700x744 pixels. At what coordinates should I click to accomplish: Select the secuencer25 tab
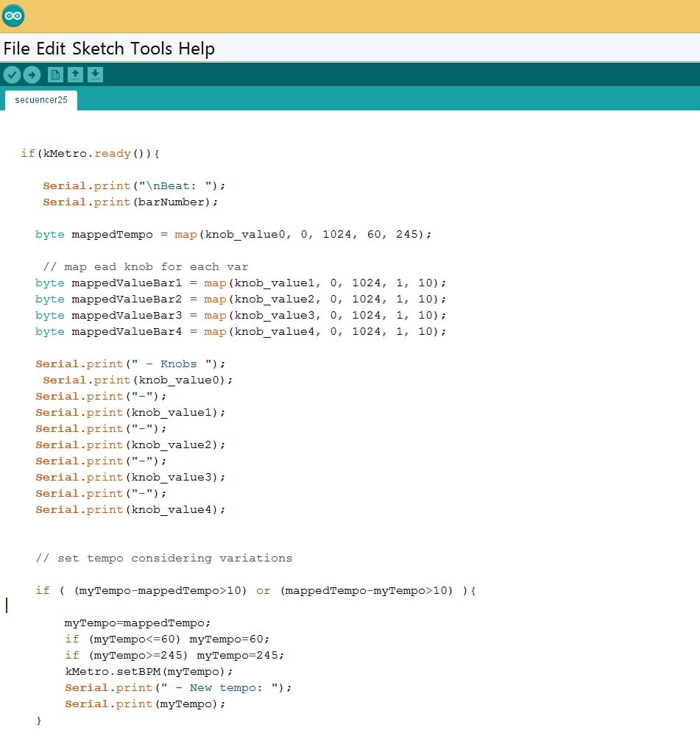40,100
